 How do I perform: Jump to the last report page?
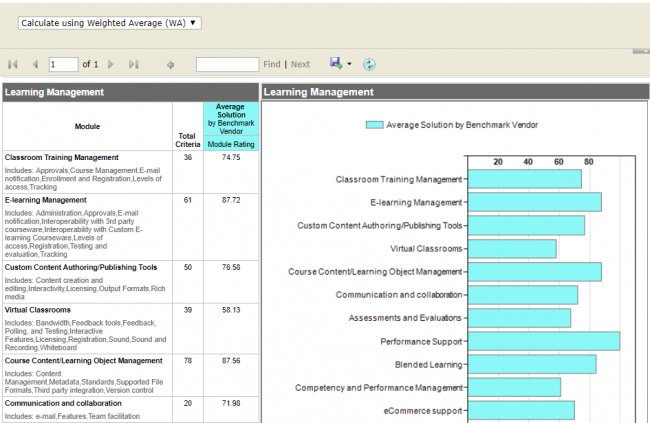click(133, 64)
